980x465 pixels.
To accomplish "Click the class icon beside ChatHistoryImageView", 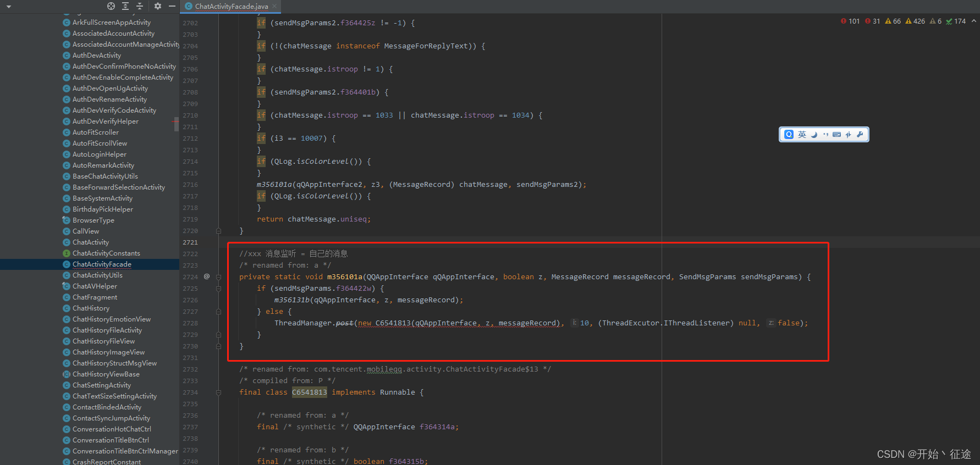I will (67, 352).
